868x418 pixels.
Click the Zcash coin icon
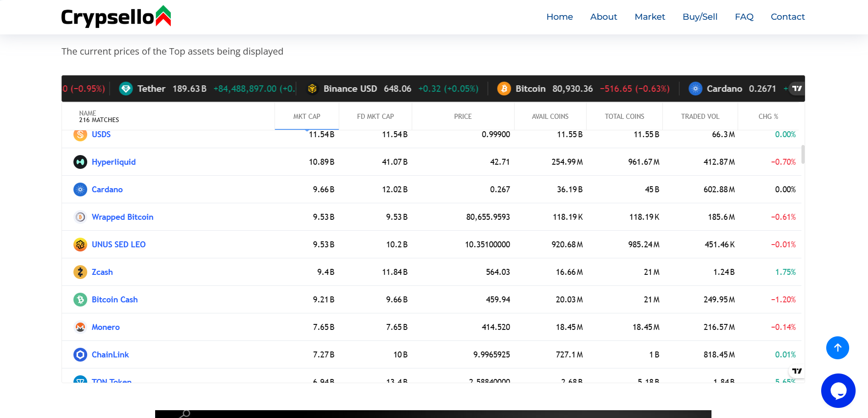[x=80, y=272]
